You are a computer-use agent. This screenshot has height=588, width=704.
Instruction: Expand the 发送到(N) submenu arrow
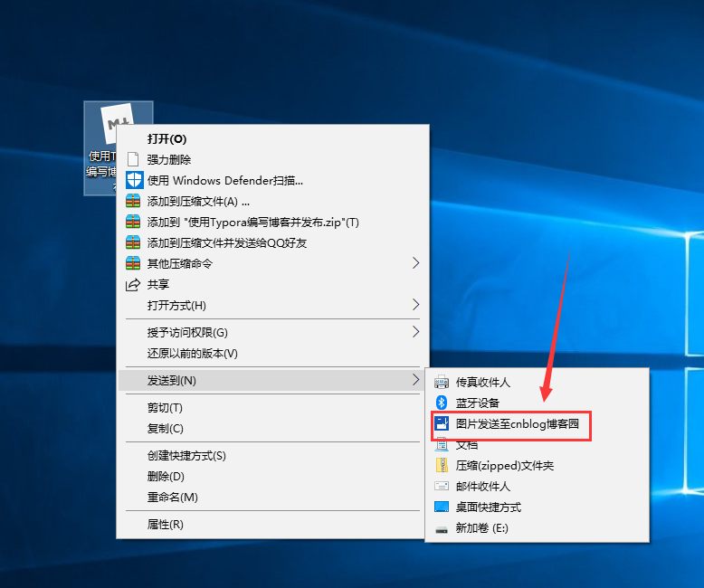pyautogui.click(x=415, y=380)
